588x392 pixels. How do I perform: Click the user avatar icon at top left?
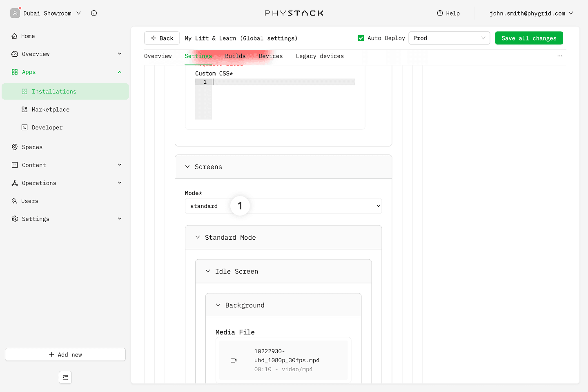click(15, 13)
